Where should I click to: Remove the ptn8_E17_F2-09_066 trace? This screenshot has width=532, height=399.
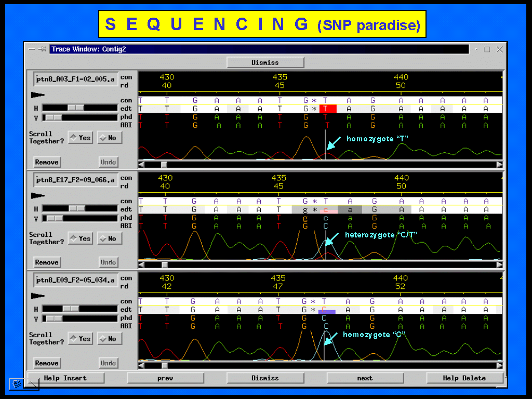click(47, 262)
